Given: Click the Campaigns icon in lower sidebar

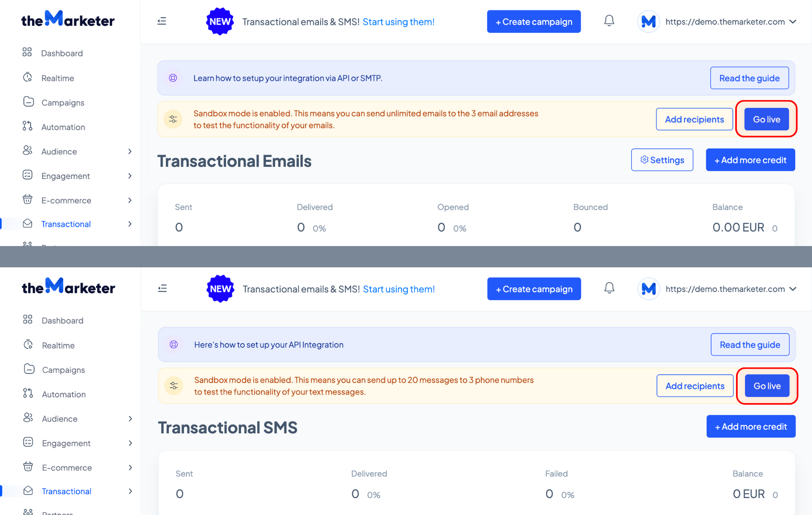Looking at the screenshot, I should coord(29,369).
